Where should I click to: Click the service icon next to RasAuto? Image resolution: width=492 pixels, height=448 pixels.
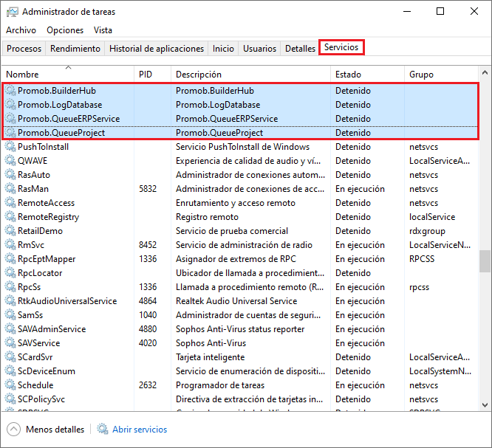point(10,175)
